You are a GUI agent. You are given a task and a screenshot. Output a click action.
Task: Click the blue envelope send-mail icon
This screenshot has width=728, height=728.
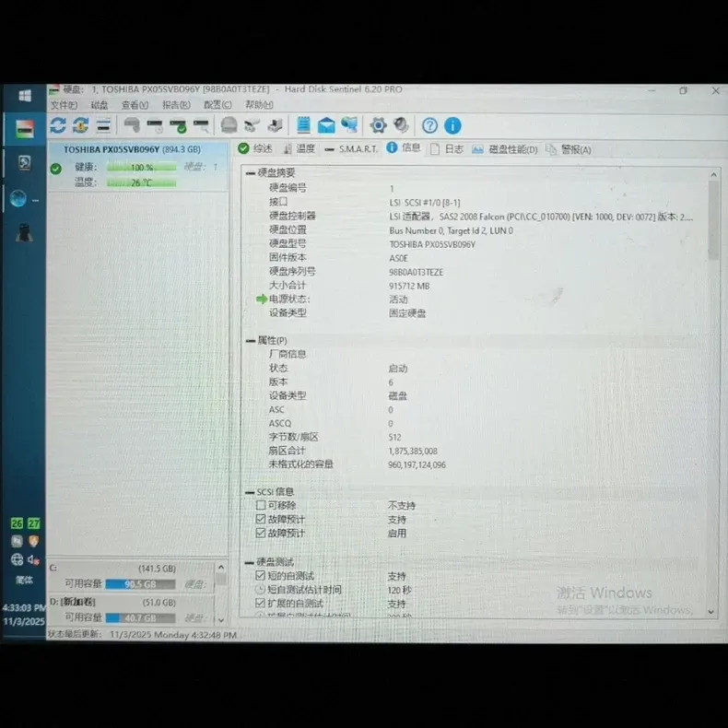pos(326,125)
